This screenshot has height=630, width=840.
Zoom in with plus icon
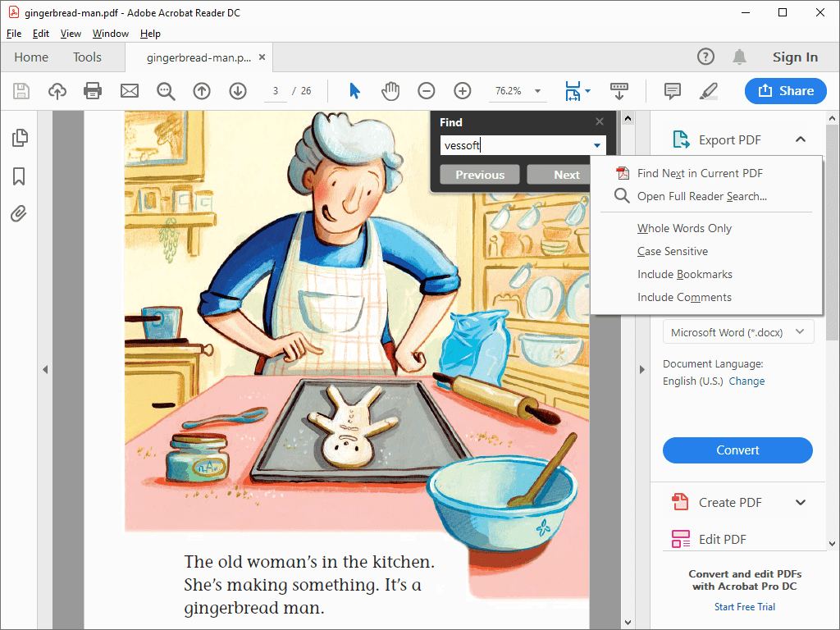point(463,91)
